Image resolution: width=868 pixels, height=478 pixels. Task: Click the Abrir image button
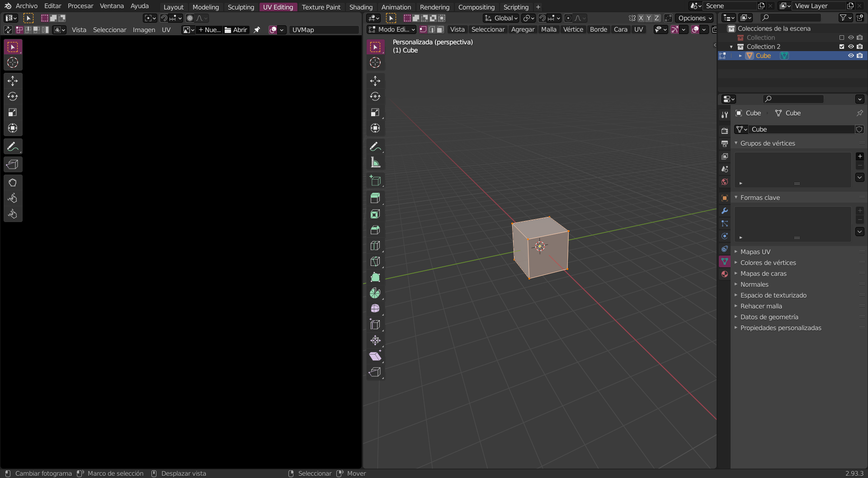236,30
